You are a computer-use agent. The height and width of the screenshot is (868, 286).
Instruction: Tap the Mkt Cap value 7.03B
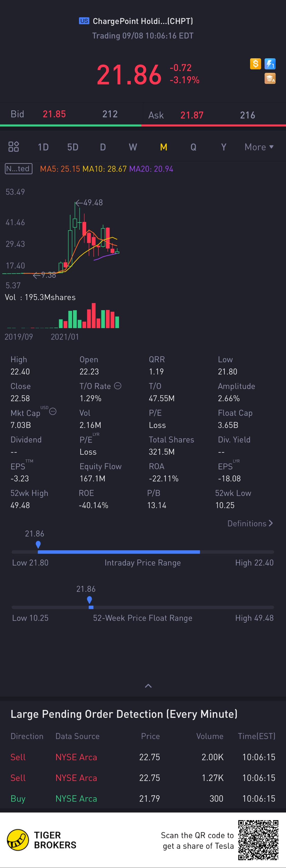(21, 425)
